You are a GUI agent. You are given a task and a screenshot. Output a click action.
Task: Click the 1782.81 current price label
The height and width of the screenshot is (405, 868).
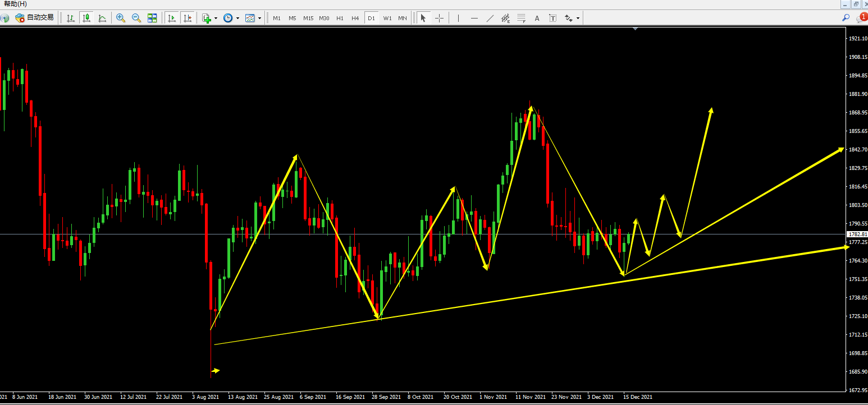coord(857,234)
